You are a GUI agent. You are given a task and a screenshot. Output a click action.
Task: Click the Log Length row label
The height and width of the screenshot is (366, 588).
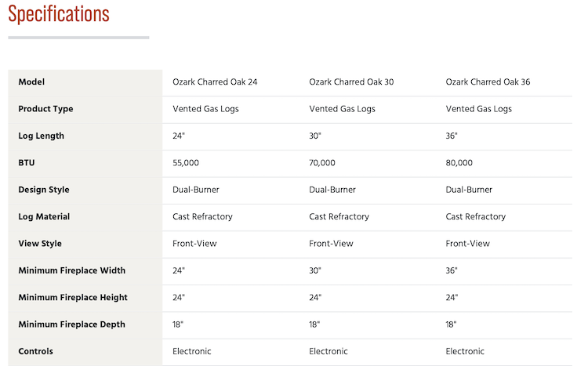point(42,136)
